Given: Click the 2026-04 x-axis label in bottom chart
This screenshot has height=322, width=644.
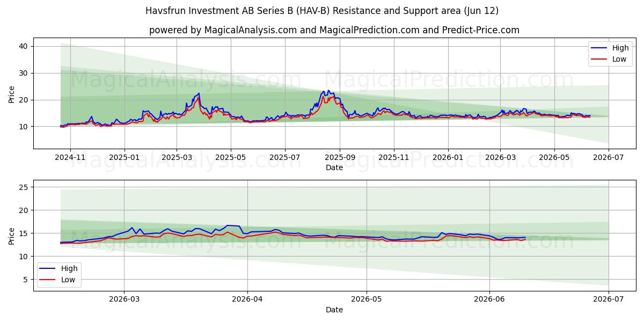Looking at the screenshot, I should [247, 301].
